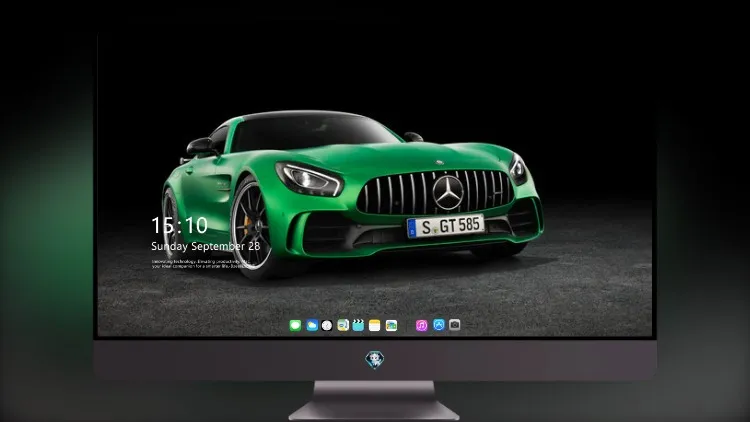The width and height of the screenshot is (750, 422).
Task: Click the 15:10 clock widget
Action: [x=179, y=225]
